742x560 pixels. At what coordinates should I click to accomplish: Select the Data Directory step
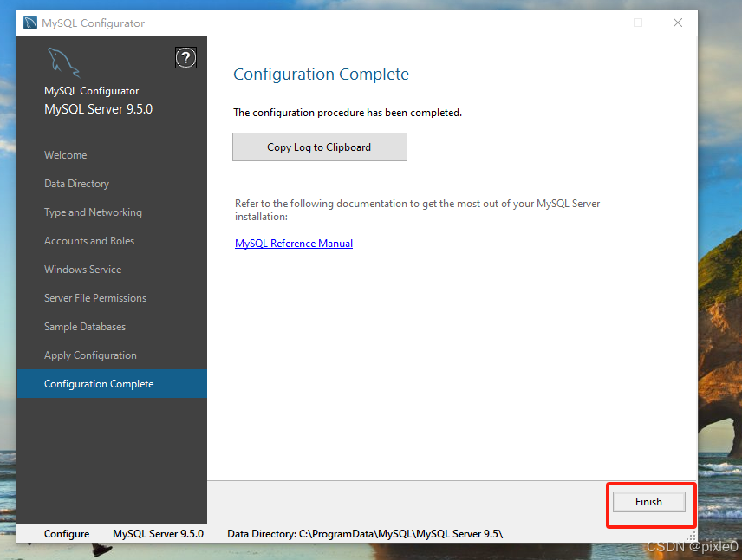pyautogui.click(x=76, y=184)
